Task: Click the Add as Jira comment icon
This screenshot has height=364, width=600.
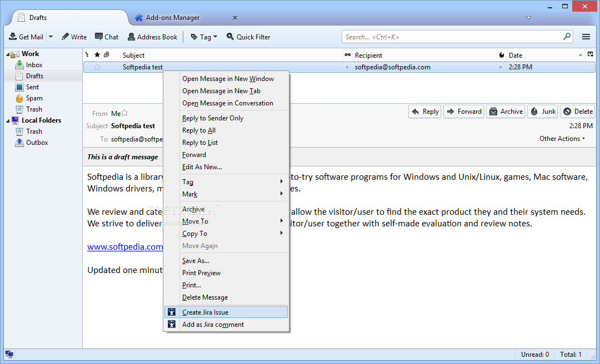Action: tap(172, 325)
